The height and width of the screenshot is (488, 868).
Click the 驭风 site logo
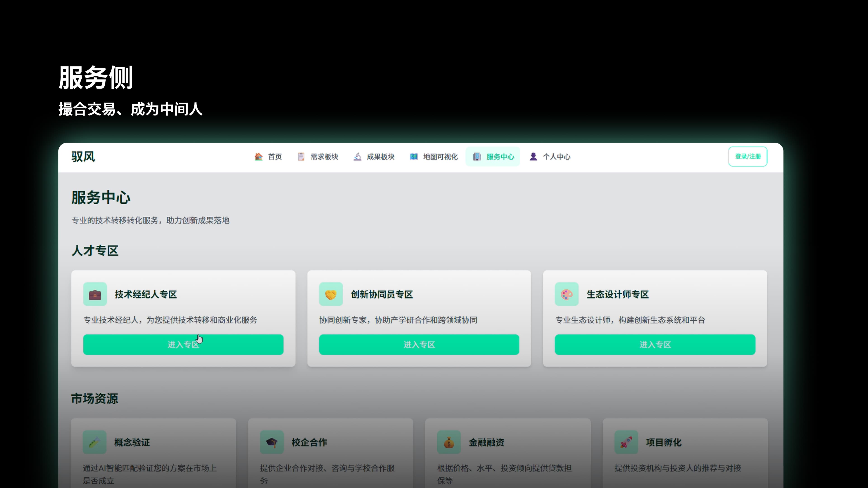pyautogui.click(x=83, y=157)
